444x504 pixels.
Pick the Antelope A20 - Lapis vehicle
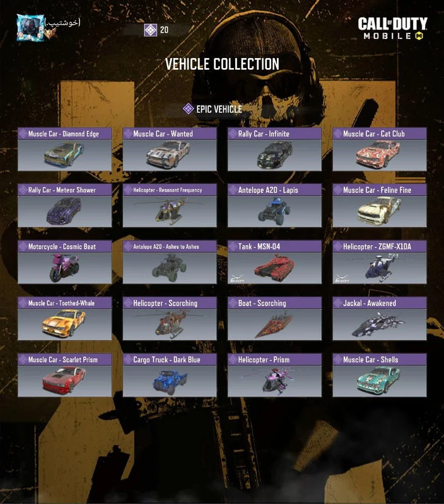[x=274, y=205]
